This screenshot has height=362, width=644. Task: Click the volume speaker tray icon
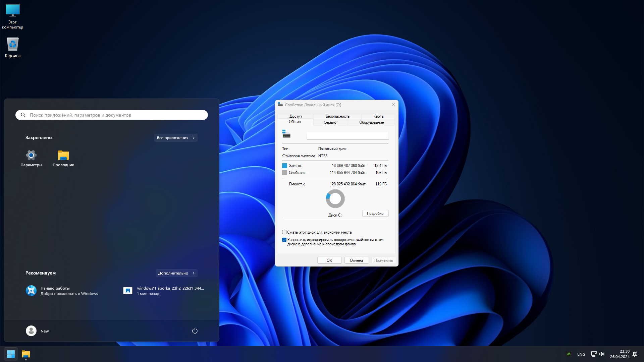coord(602,354)
